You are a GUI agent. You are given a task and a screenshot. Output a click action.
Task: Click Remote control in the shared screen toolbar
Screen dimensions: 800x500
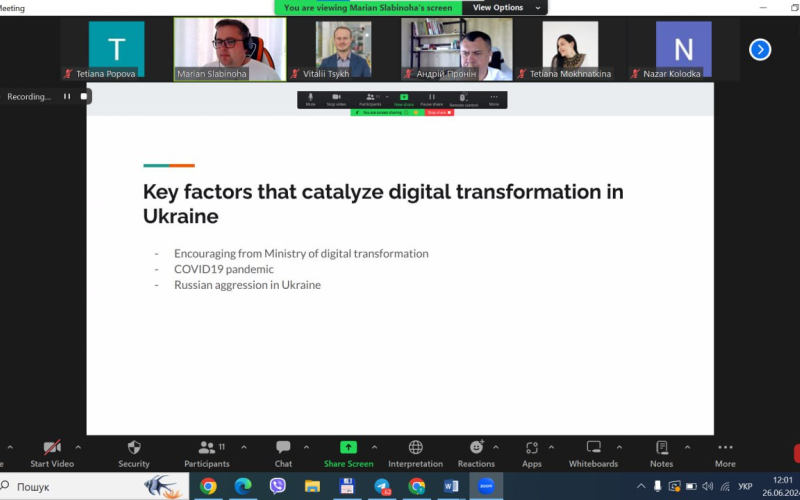coord(464,99)
